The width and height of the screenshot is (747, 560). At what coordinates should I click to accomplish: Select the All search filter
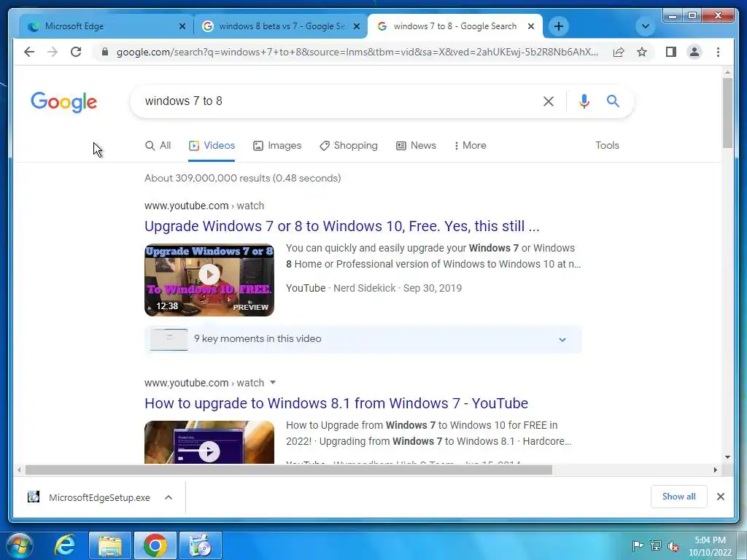158,145
